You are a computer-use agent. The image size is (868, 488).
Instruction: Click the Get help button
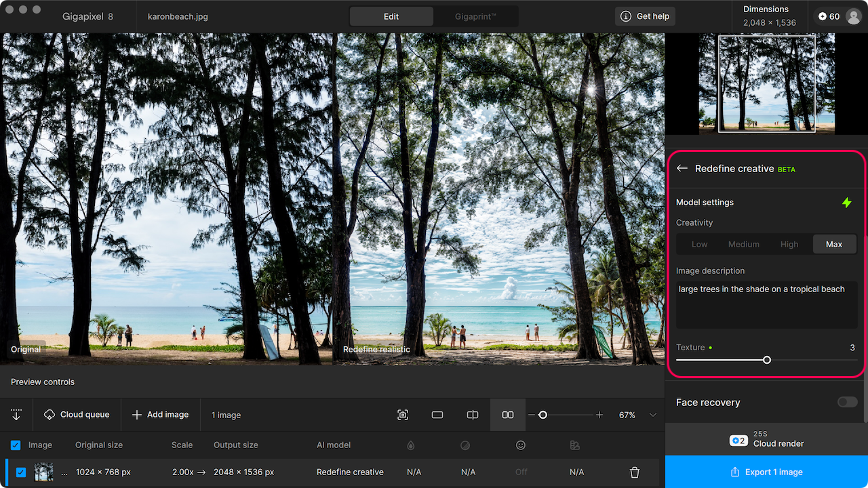645,16
